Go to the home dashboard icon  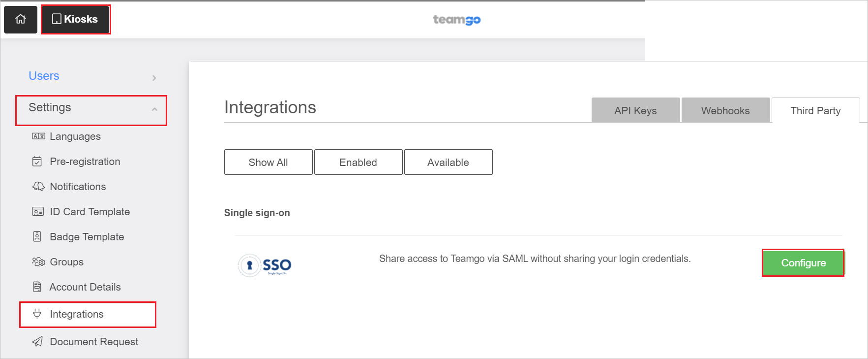click(x=21, y=19)
